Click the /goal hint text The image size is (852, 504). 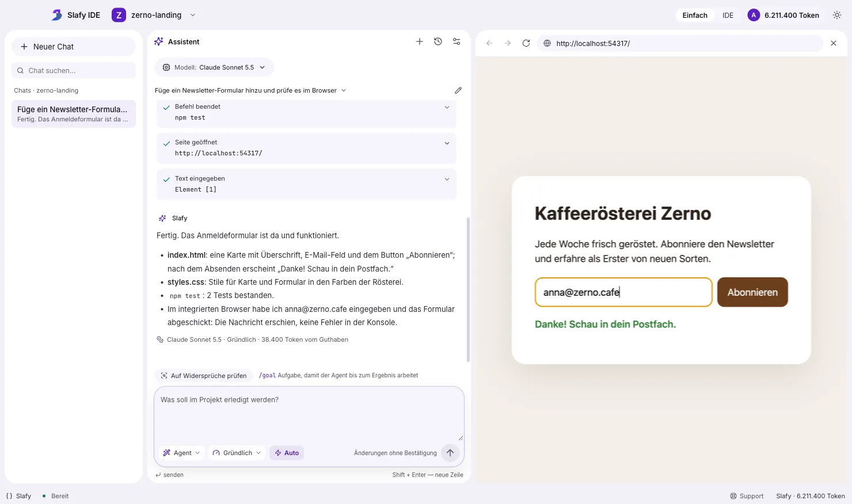(x=338, y=375)
